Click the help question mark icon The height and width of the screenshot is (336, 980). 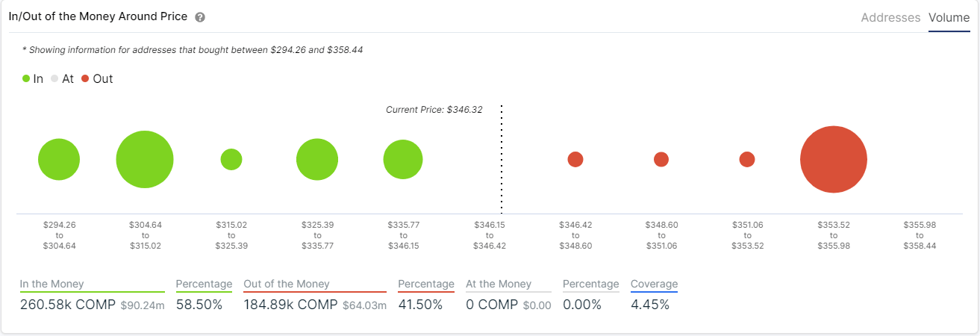coord(199,17)
